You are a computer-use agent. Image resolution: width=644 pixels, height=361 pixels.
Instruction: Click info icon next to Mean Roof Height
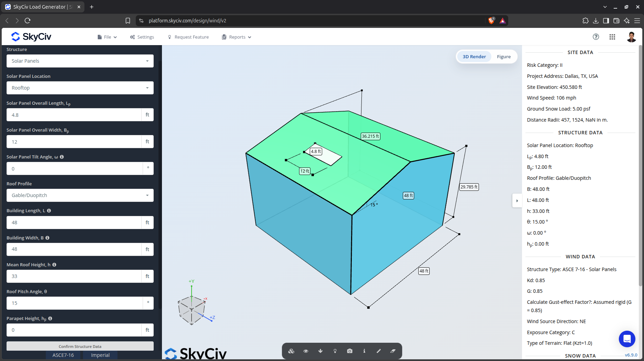[54, 265]
